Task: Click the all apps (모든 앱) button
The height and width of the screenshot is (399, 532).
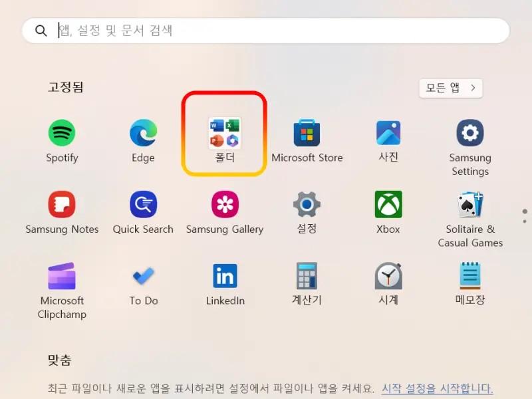Action: pyautogui.click(x=451, y=88)
